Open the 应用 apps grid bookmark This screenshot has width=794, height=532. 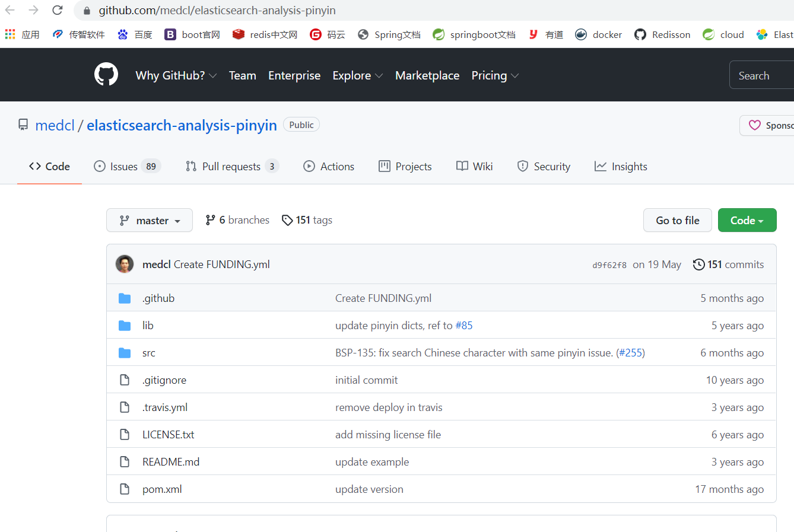click(22, 34)
